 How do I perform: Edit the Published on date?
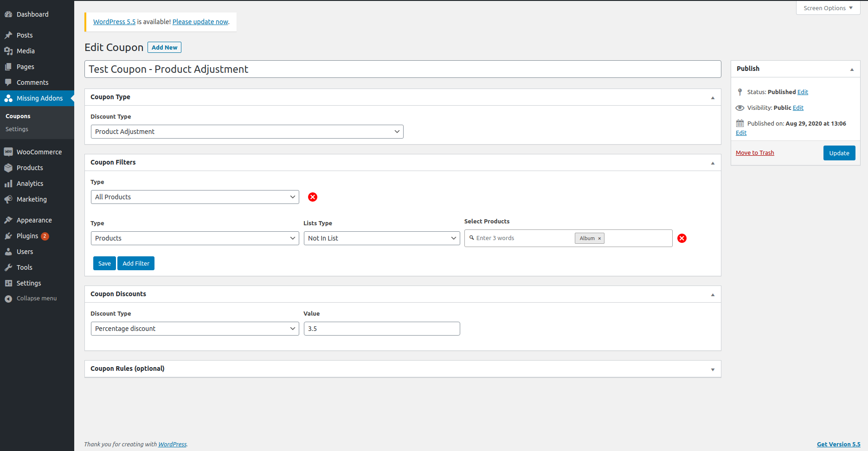click(741, 133)
